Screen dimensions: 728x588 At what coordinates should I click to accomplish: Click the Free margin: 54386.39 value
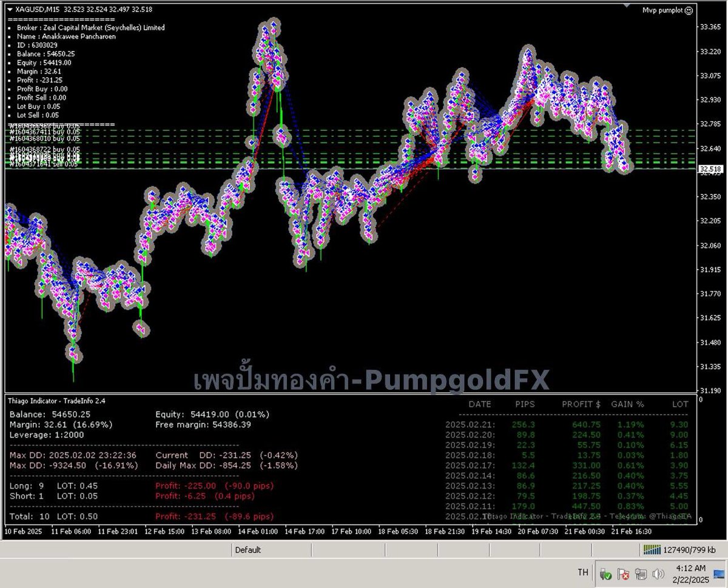pyautogui.click(x=203, y=424)
